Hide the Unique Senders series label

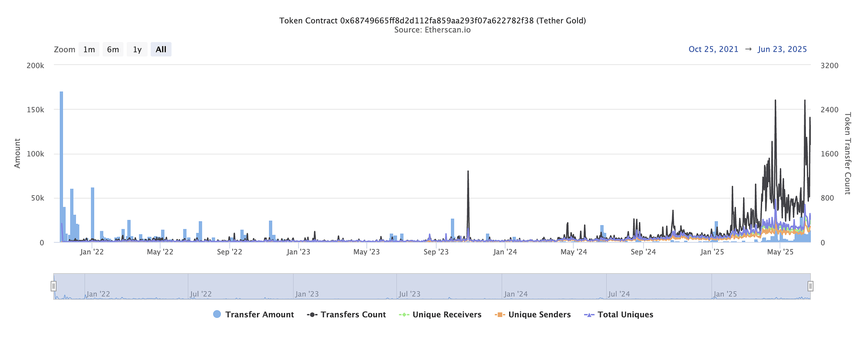click(x=539, y=314)
